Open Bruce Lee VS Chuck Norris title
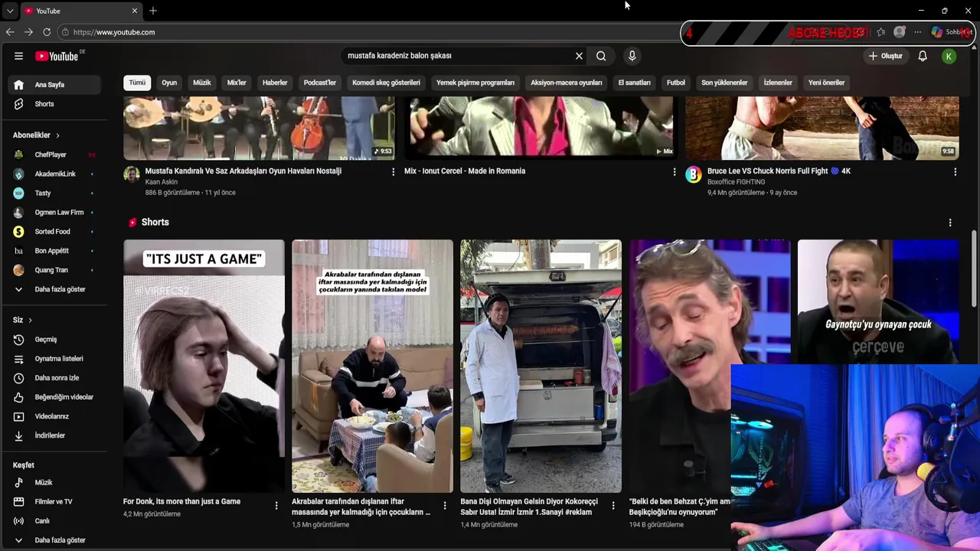The width and height of the screenshot is (980, 551). 779,171
